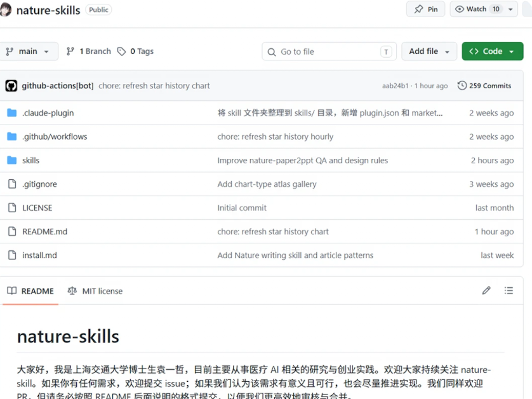Open the .github/workflows folder

pos(55,137)
